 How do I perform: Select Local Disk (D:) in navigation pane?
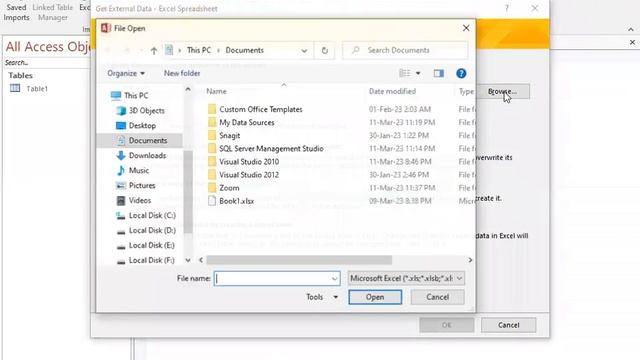click(x=152, y=231)
